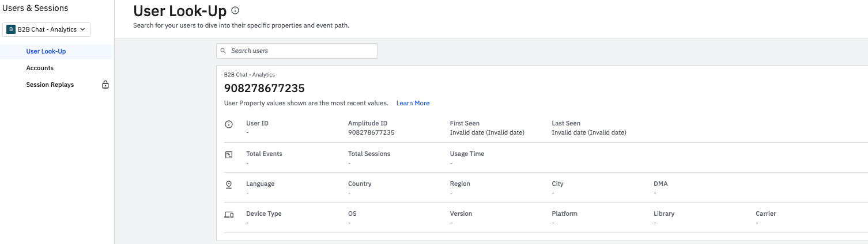Click the Users & Sessions section header
The width and height of the screenshot is (868, 244).
click(x=35, y=8)
